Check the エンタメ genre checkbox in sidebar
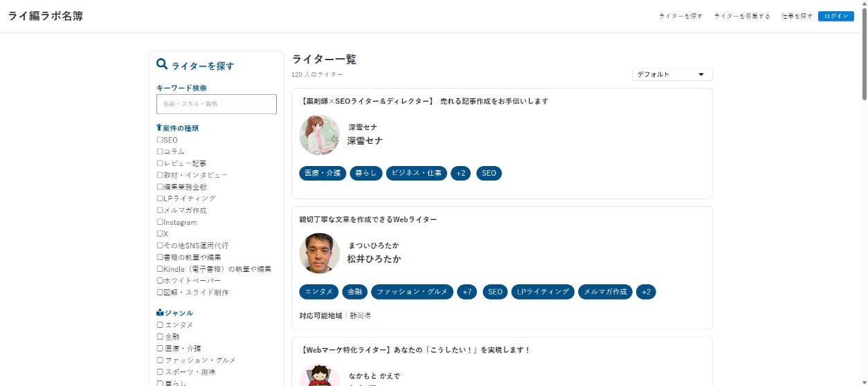 160,324
